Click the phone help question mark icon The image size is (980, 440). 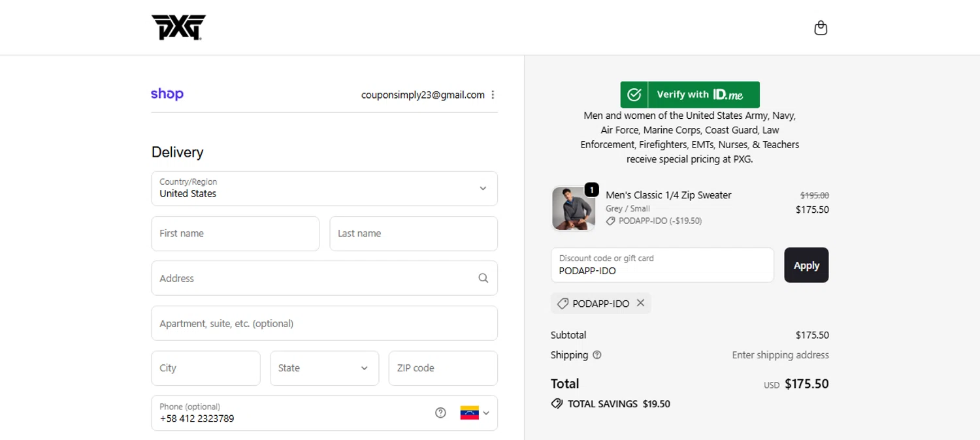tap(440, 413)
